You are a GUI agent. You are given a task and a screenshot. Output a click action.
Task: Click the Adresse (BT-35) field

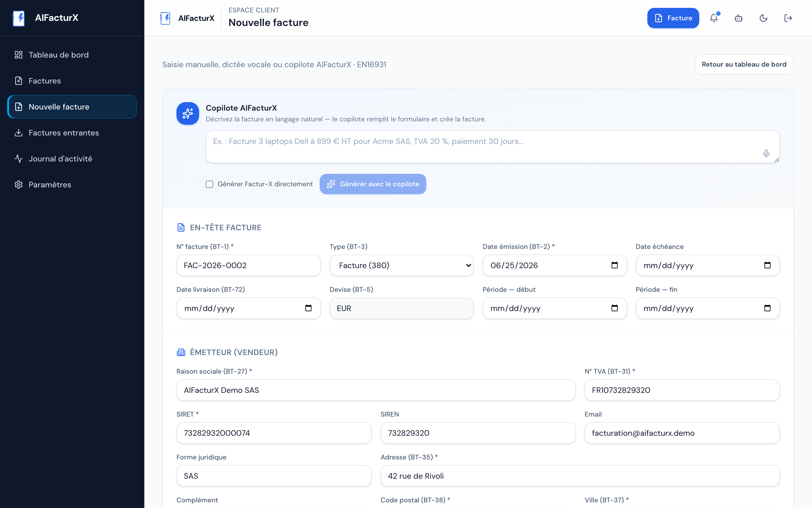[x=580, y=476]
